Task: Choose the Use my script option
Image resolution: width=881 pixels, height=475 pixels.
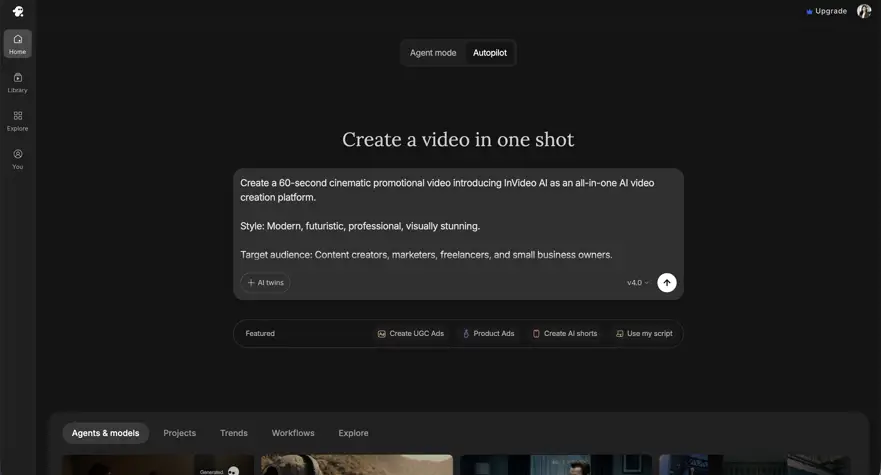Action: [x=644, y=333]
